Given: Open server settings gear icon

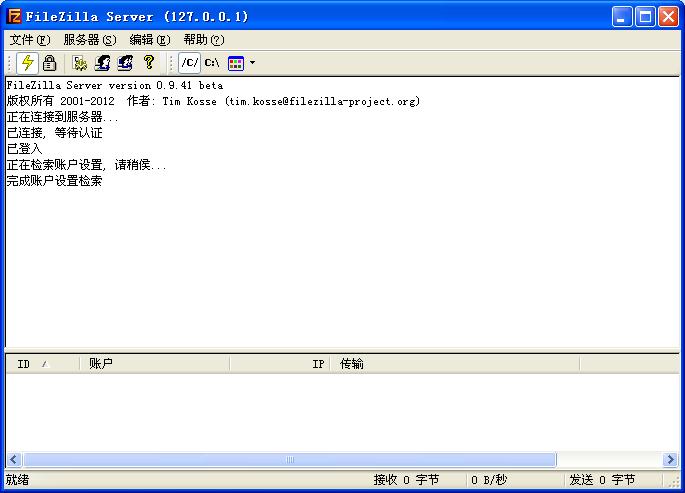Looking at the screenshot, I should [80, 63].
